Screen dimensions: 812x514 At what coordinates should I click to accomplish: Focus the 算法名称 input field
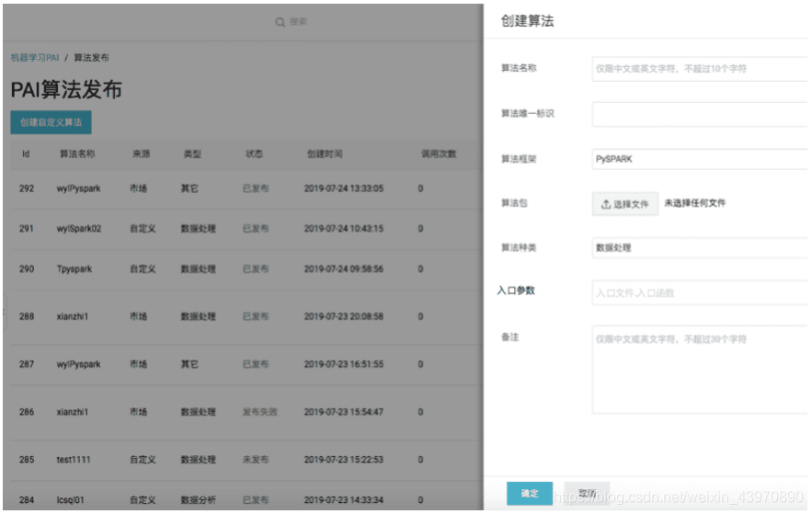pos(699,69)
